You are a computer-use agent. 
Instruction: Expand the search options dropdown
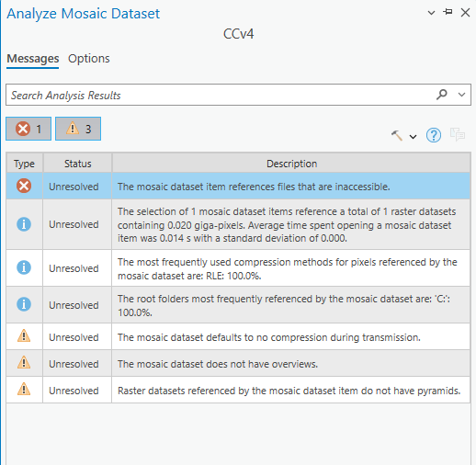click(461, 95)
